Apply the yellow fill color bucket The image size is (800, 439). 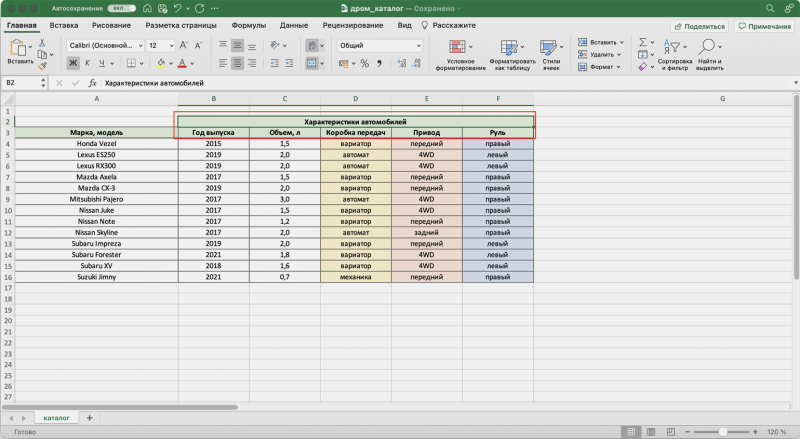pos(161,63)
